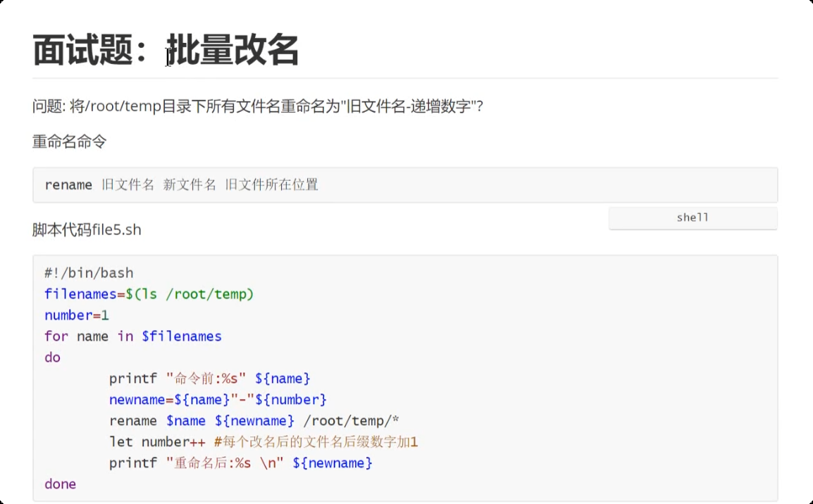Click the rename syntax code line
The height and width of the screenshot is (504, 813).
tap(182, 185)
